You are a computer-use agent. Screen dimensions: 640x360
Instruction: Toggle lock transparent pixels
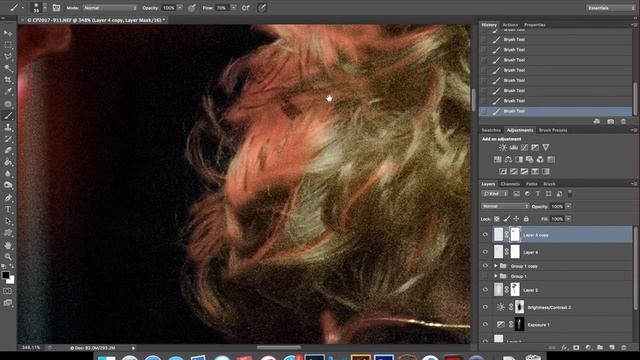[497, 219]
